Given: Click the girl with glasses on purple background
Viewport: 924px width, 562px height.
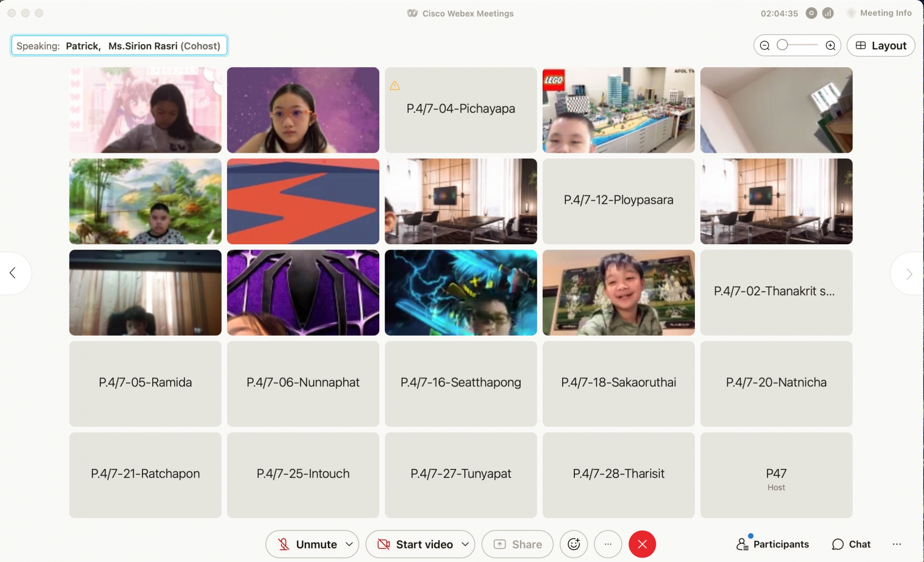Looking at the screenshot, I should 303,110.
